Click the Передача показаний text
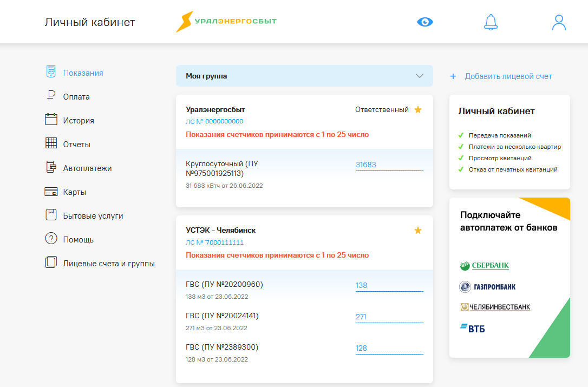This screenshot has width=588, height=387. (500, 135)
